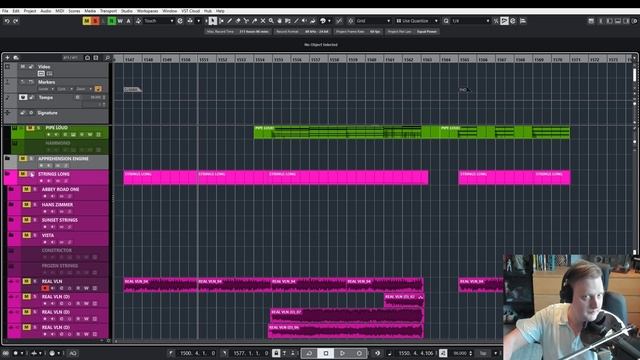
Task: Open the Grid snap type dropdown
Action: pyautogui.click(x=373, y=21)
